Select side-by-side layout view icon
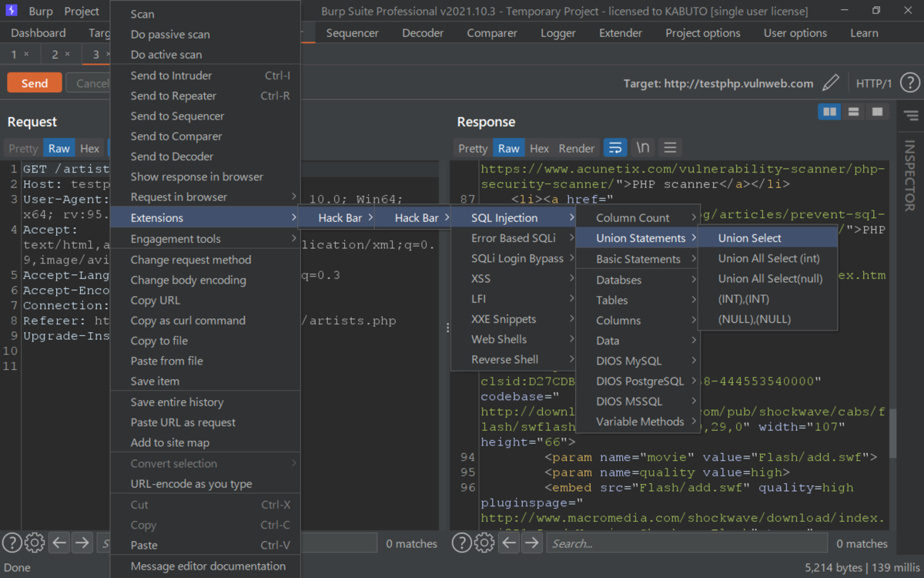Viewport: 924px width, 578px height. (829, 112)
